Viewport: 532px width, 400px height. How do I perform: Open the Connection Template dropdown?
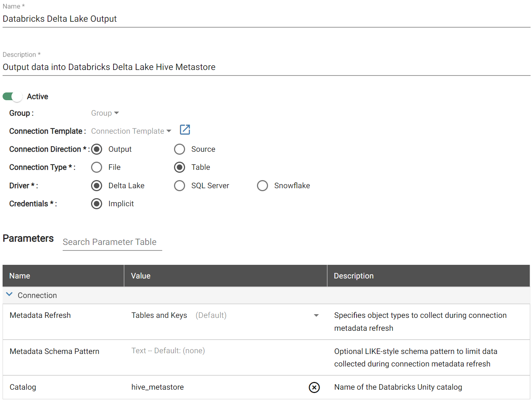click(x=131, y=131)
